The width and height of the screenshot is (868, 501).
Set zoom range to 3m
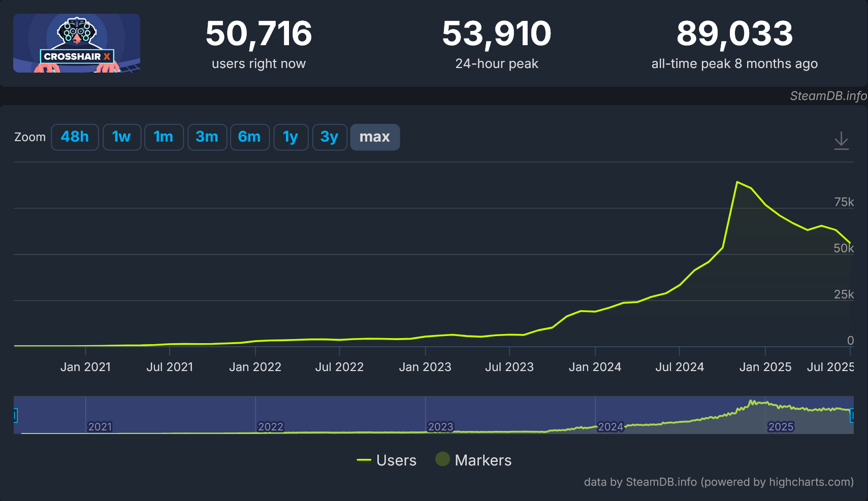pyautogui.click(x=207, y=137)
